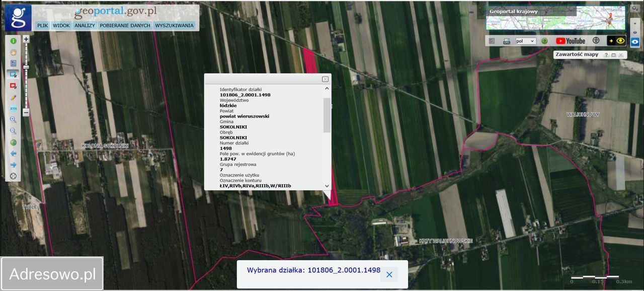Go to next map view arrow

click(x=13, y=165)
